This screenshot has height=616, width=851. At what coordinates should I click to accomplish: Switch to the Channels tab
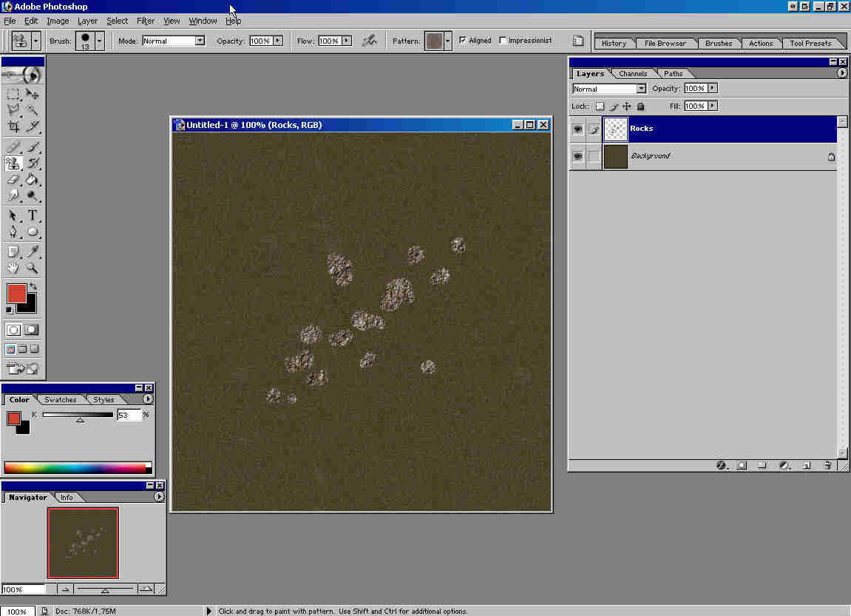click(x=633, y=73)
